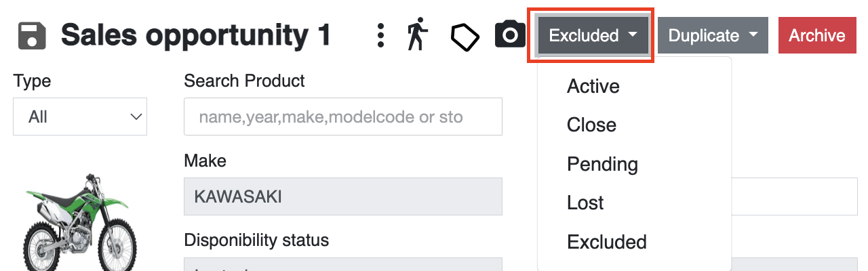Click the walking person icon
Screen dimensions: 868x271
coord(418,35)
